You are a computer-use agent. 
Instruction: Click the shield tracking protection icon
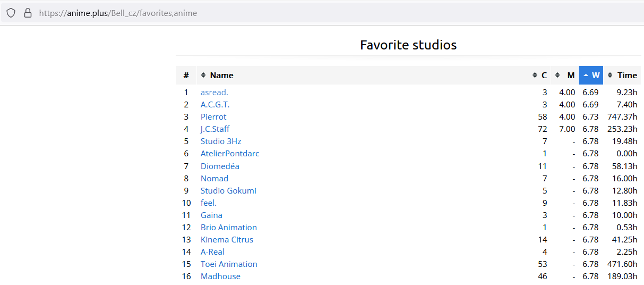point(11,13)
